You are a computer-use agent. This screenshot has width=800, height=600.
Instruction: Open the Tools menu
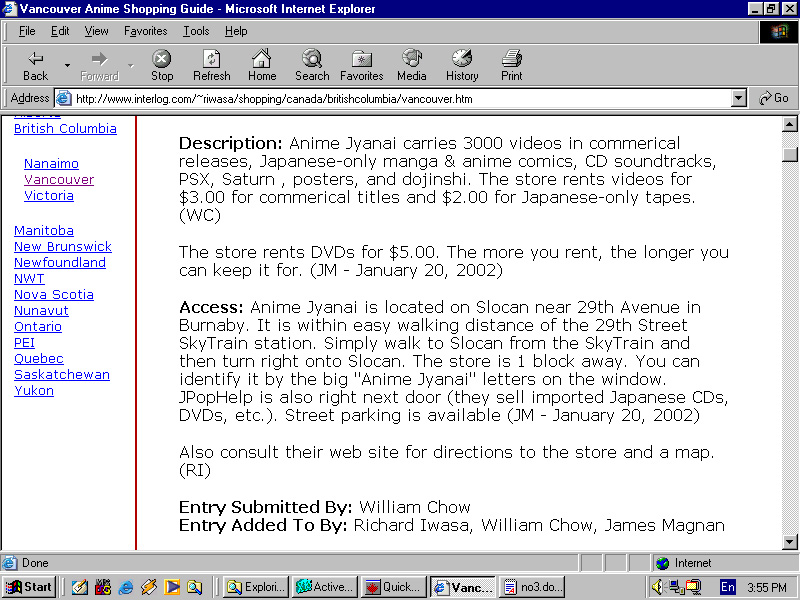click(196, 31)
